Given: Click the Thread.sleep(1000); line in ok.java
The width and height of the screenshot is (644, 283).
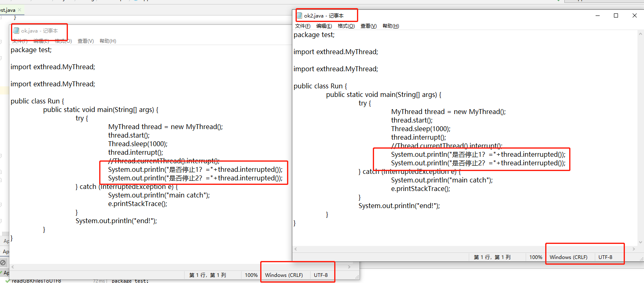Looking at the screenshot, I should point(138,144).
